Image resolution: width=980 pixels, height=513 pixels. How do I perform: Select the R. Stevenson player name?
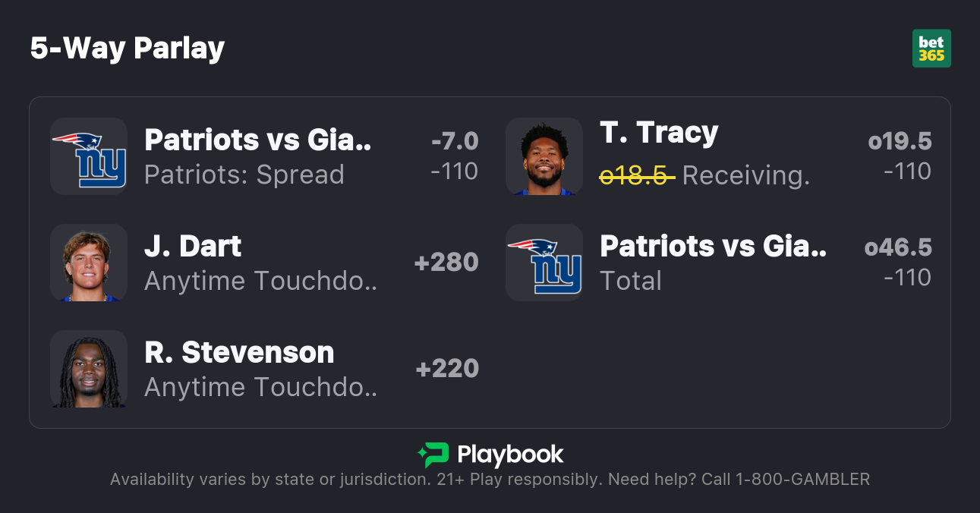[x=239, y=353]
